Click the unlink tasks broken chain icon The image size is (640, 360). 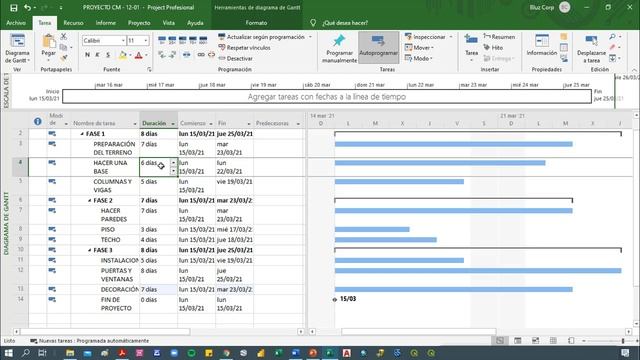(211, 55)
